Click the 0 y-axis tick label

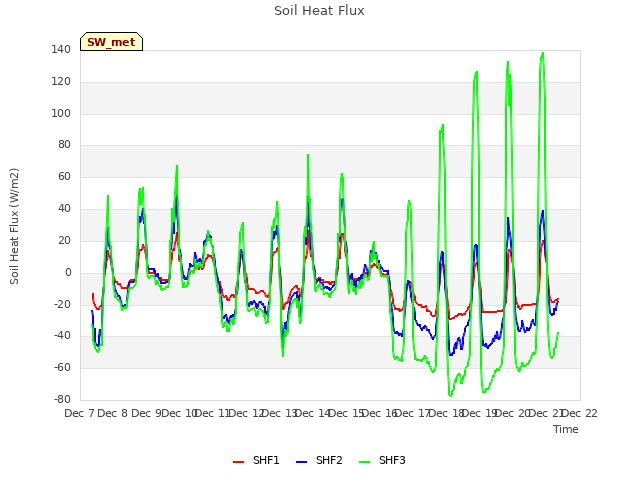[68, 272]
